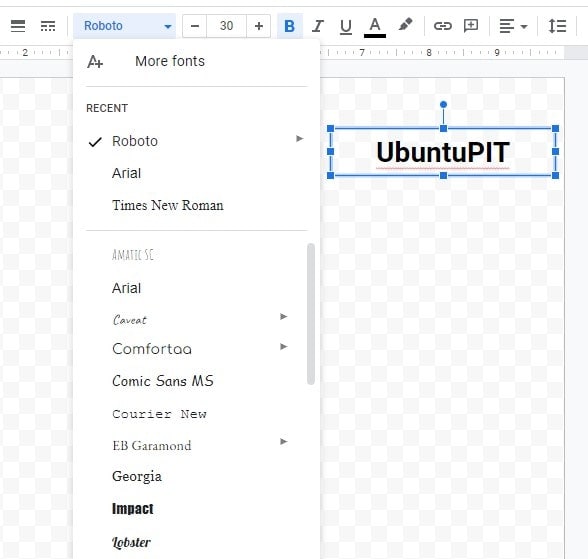Expand the EB Garamond submenu arrow
The height and width of the screenshot is (559, 588).
tap(284, 441)
